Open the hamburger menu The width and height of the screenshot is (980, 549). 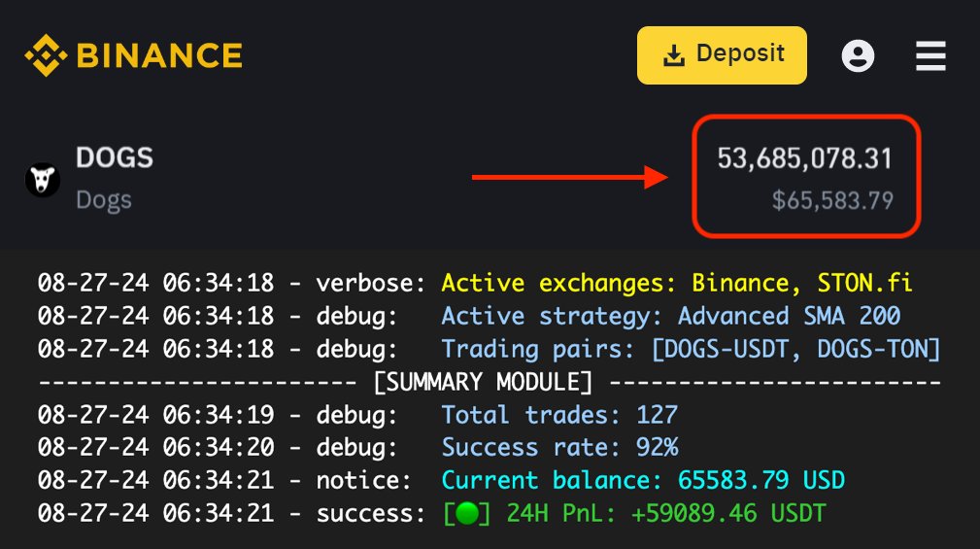pos(930,55)
